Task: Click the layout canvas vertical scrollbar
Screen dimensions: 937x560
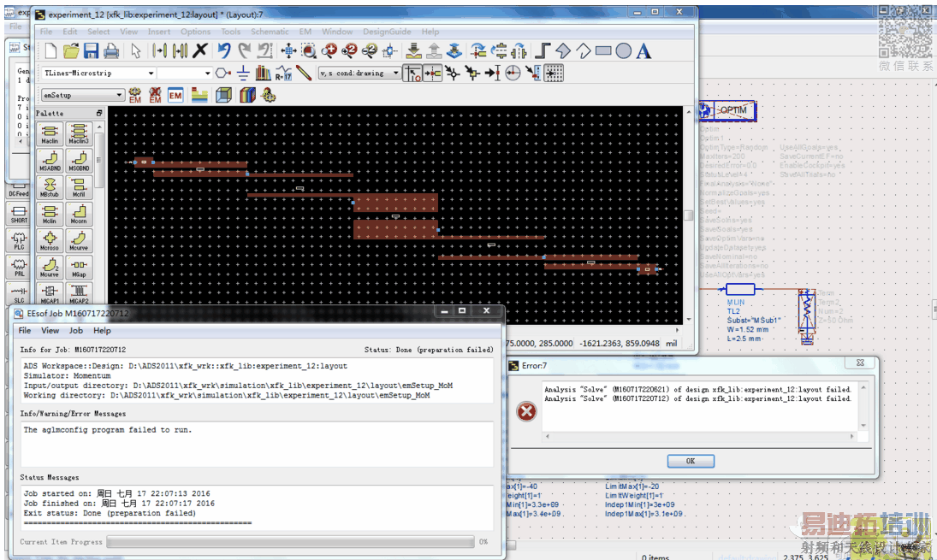Action: tap(688, 215)
